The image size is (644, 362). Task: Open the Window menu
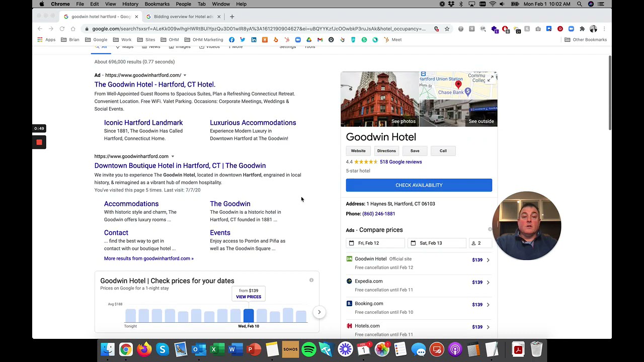click(x=221, y=4)
